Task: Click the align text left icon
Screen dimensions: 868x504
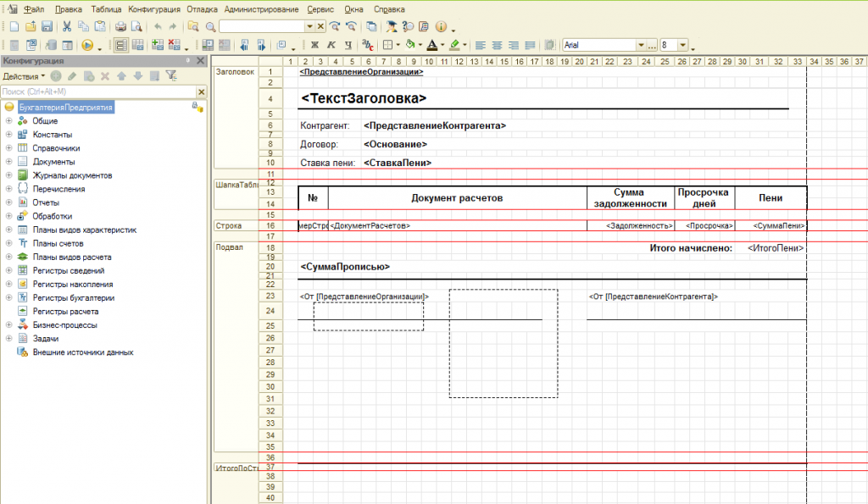Action: (x=480, y=45)
